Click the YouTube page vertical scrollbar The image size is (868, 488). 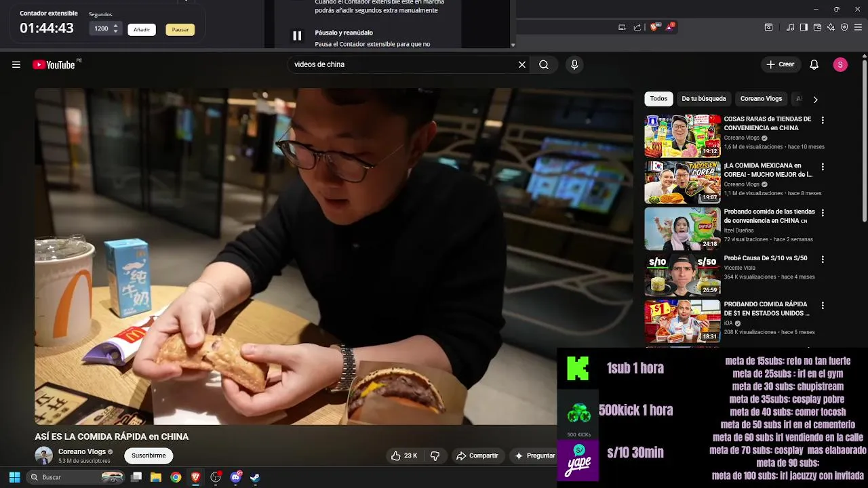pos(864,142)
